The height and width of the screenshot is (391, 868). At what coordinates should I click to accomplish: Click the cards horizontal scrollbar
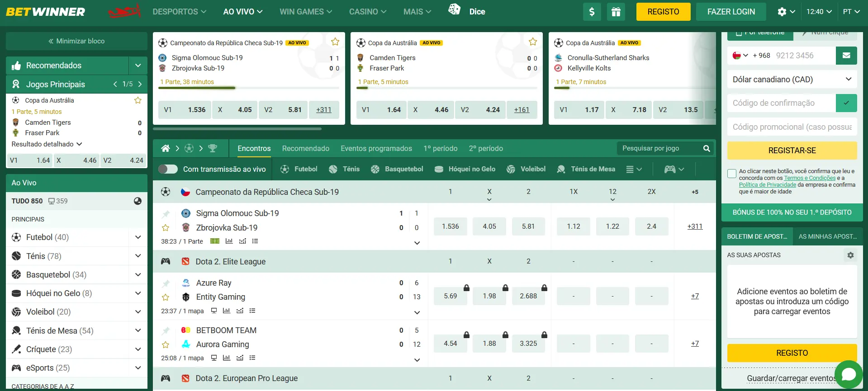click(x=237, y=129)
